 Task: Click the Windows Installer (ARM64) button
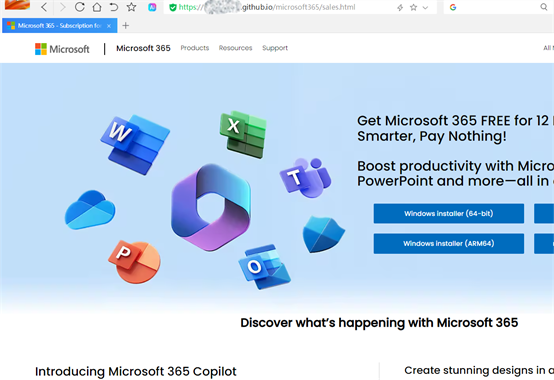449,243
